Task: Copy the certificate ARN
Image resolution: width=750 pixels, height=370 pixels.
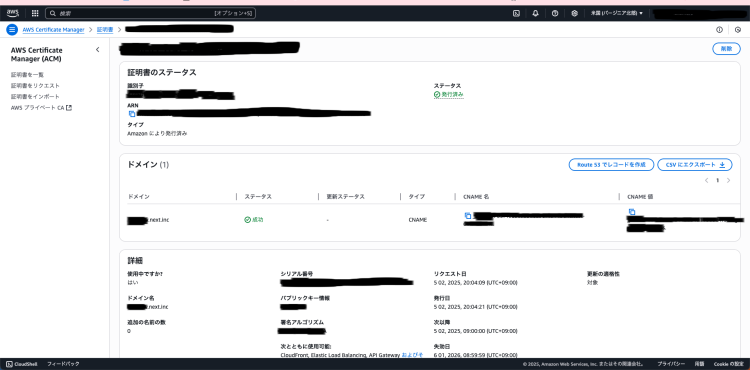Action: [x=132, y=114]
